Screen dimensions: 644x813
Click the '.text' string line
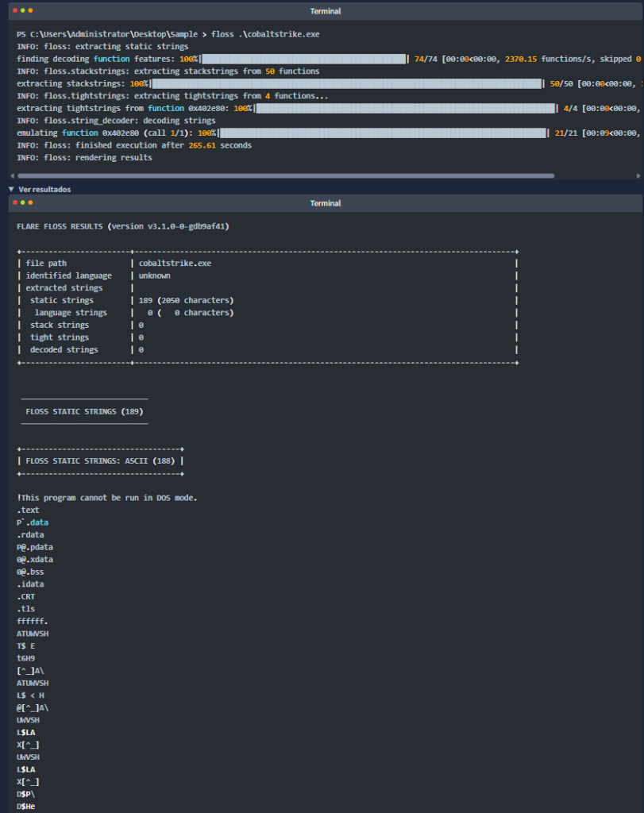(x=28, y=511)
